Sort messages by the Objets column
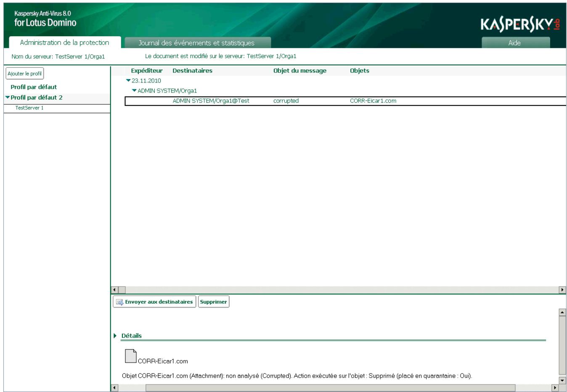The height and width of the screenshot is (392, 567). pyautogui.click(x=360, y=72)
